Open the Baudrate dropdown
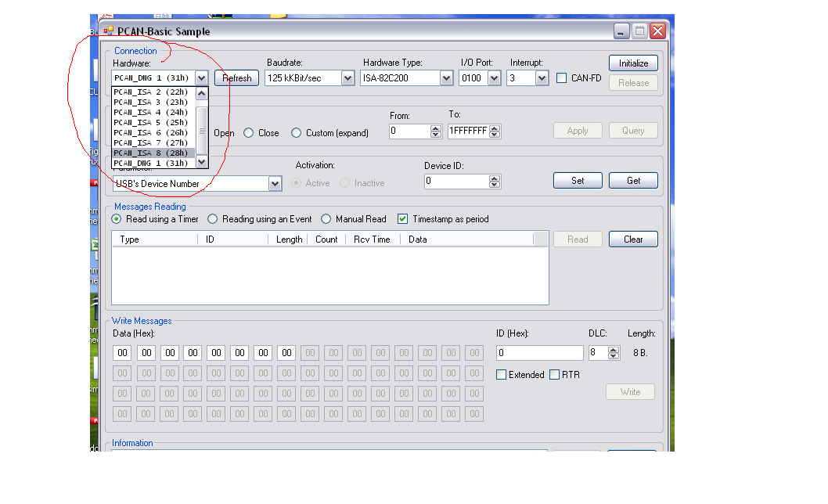 [x=347, y=78]
